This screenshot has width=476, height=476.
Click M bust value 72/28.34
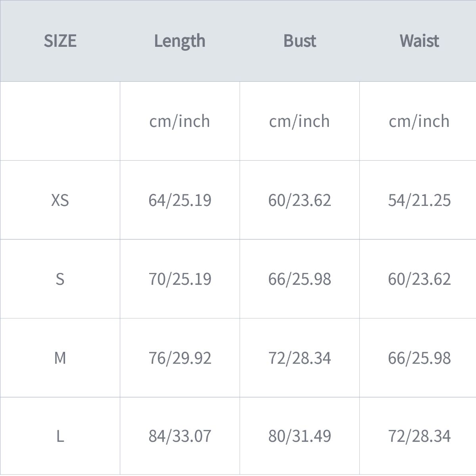click(299, 358)
